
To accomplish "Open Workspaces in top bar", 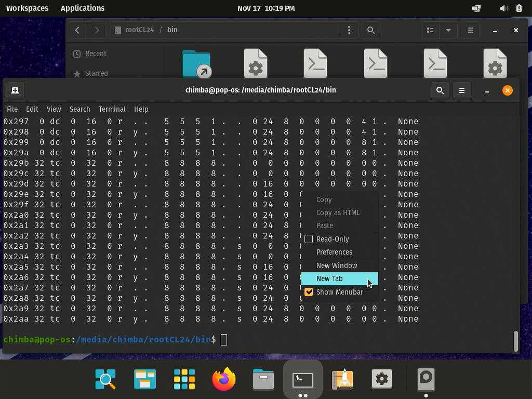I will click(x=27, y=8).
